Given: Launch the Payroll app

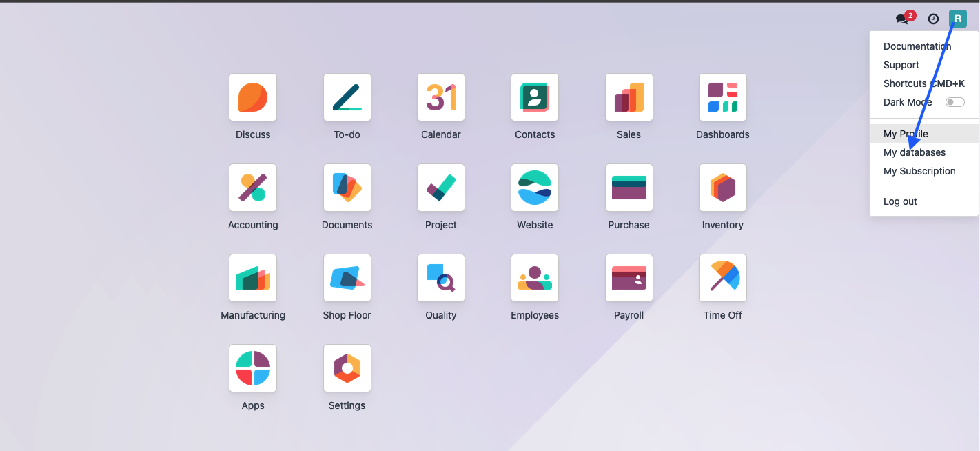Looking at the screenshot, I should pos(629,278).
